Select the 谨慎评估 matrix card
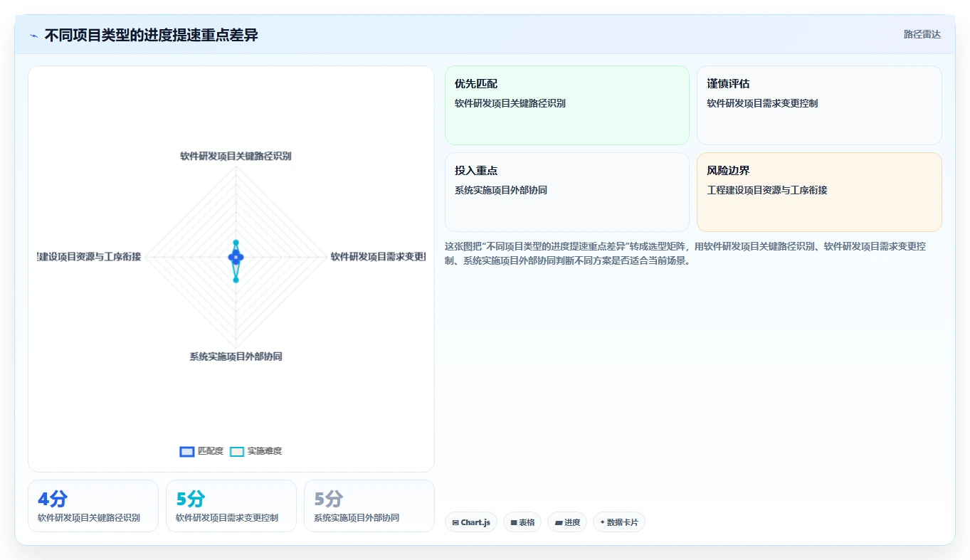 click(x=819, y=105)
